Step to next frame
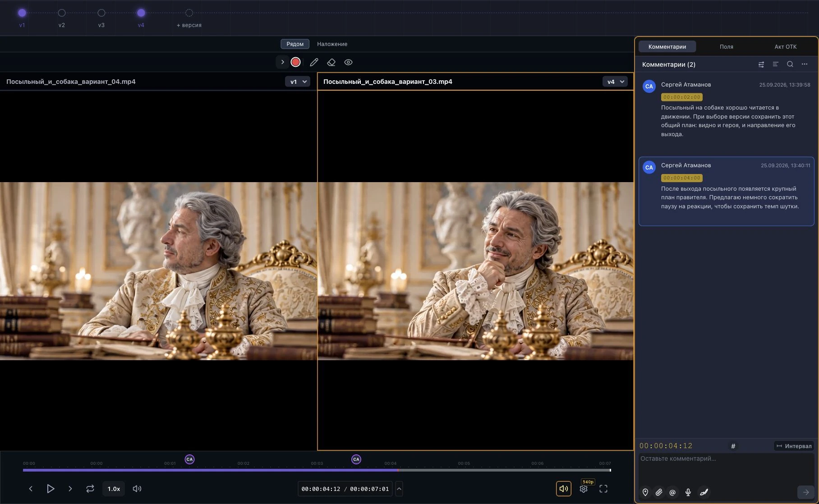This screenshot has width=819, height=504. pyautogui.click(x=70, y=489)
